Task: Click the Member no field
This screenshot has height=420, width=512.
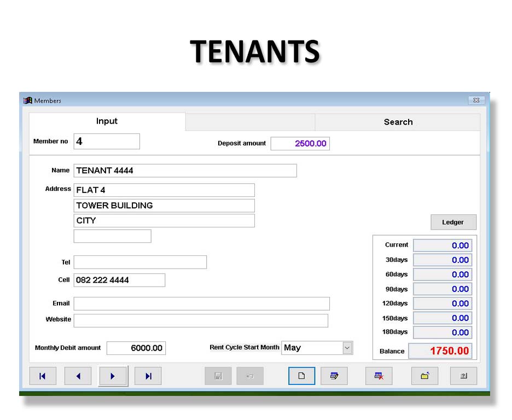Action: coord(106,142)
